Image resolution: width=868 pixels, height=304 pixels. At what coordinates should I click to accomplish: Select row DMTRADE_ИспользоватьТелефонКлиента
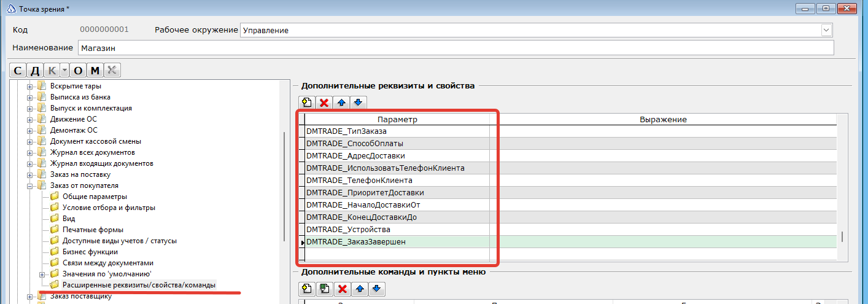pyautogui.click(x=397, y=168)
